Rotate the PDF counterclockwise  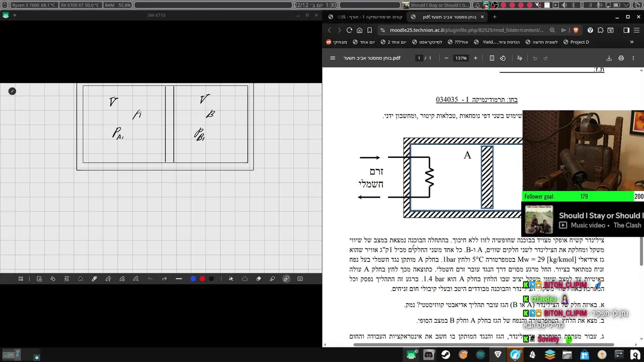tap(503, 58)
